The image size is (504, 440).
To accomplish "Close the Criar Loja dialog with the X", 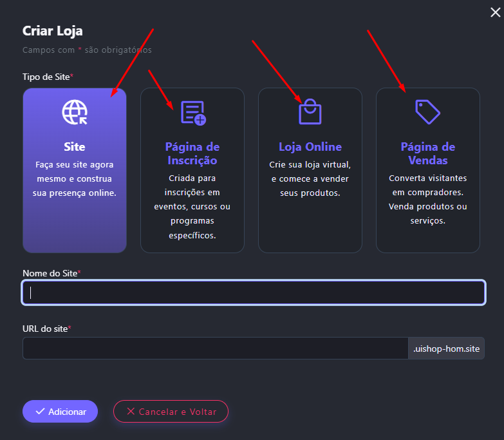I will 495,12.
